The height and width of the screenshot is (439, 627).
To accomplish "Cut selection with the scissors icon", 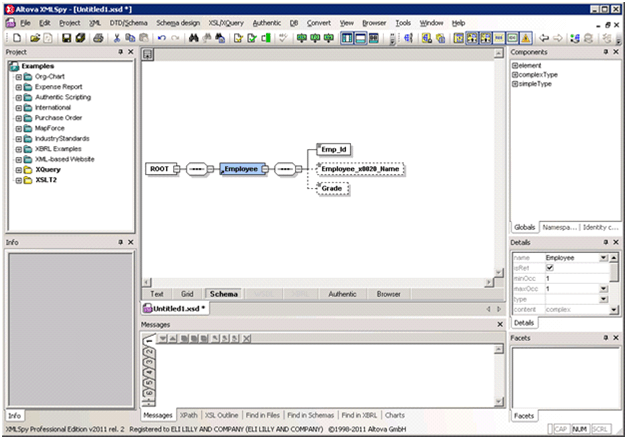I will point(117,38).
